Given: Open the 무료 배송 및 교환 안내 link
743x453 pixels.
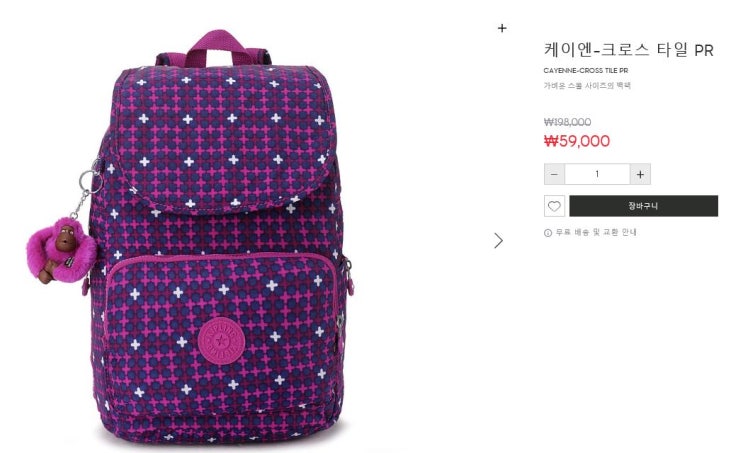Looking at the screenshot, I should [596, 232].
